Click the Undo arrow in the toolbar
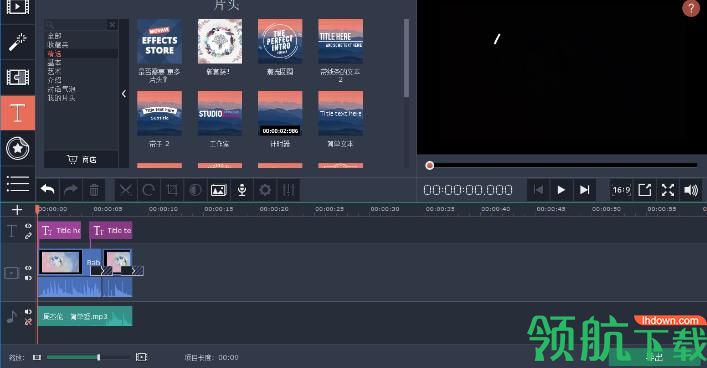Viewport: 707px width, 368px height. [47, 190]
